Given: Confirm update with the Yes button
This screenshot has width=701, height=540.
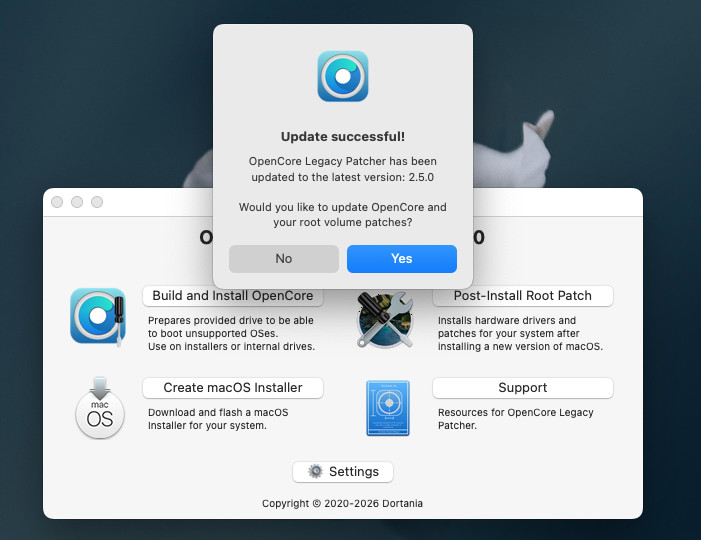Looking at the screenshot, I should 401,258.
